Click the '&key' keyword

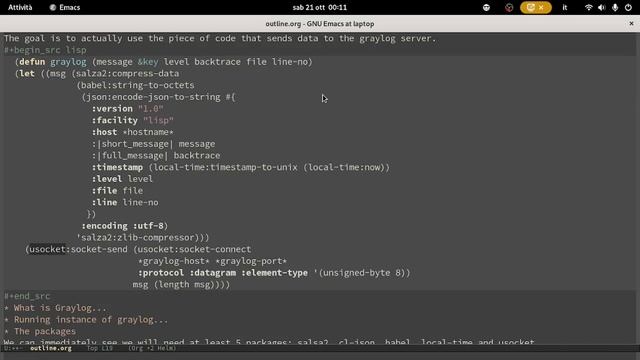(148, 62)
